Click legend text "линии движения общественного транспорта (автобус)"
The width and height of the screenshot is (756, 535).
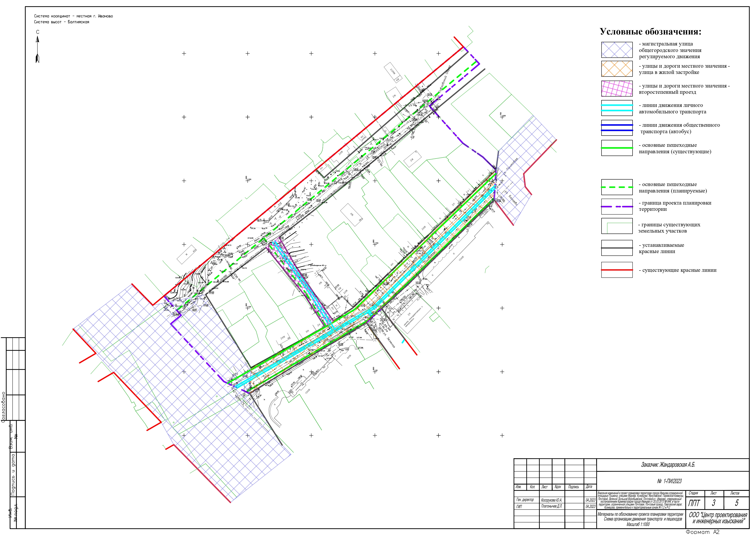pyautogui.click(x=679, y=128)
